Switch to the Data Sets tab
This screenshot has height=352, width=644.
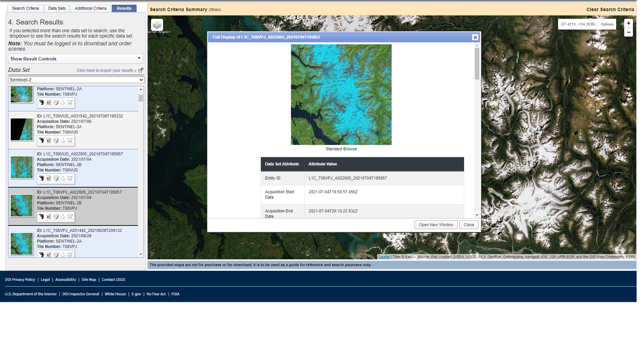(57, 8)
